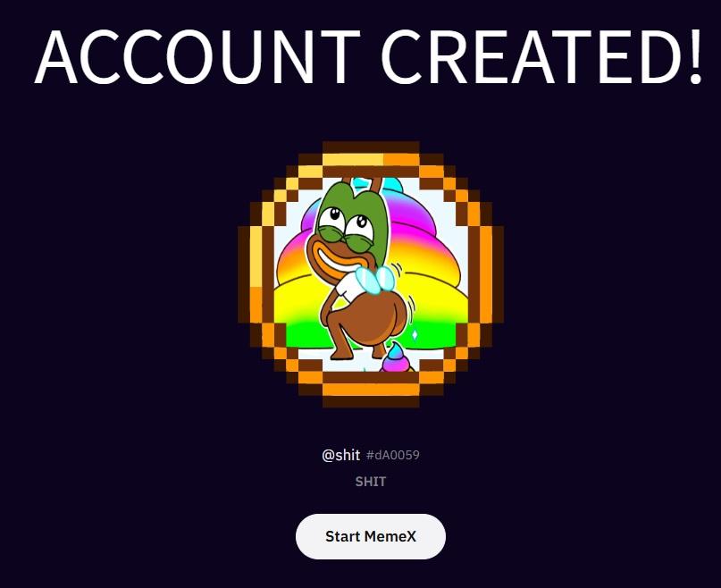Image resolution: width=721 pixels, height=588 pixels.
Task: Click the Start MemeX button
Action: click(x=371, y=536)
